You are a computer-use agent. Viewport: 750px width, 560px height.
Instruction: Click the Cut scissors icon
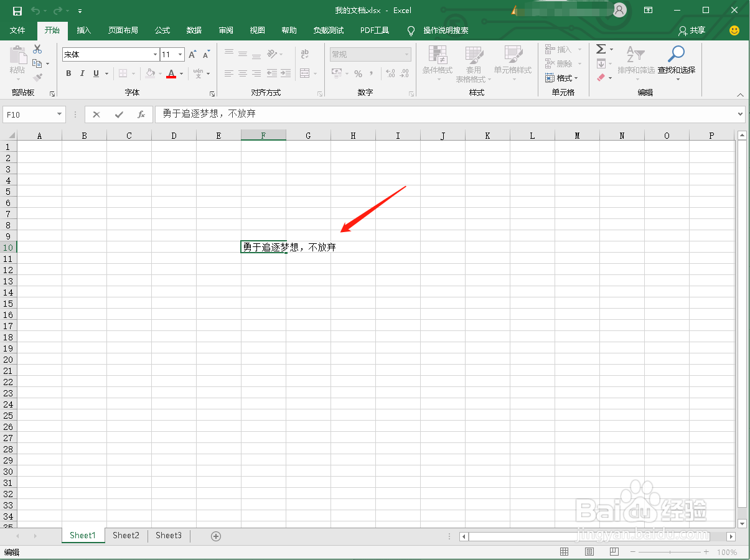point(37,50)
